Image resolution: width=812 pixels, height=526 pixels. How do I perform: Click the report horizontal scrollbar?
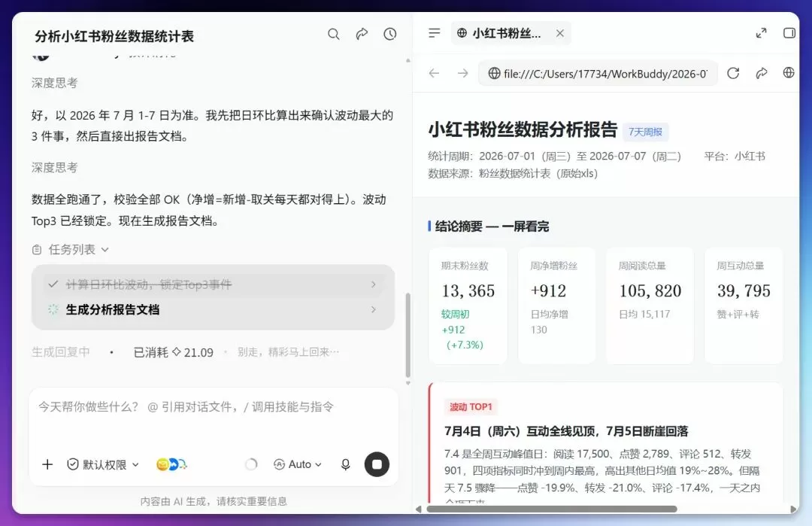[552, 509]
